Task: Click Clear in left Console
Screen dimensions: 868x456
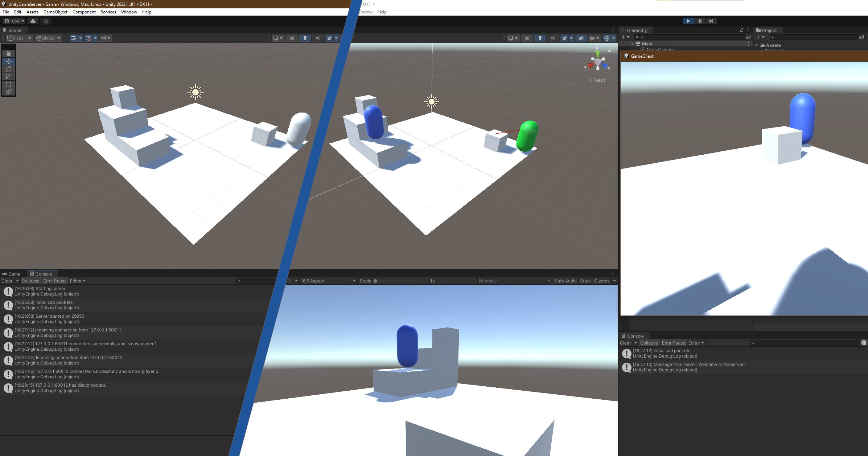Action: coord(7,281)
